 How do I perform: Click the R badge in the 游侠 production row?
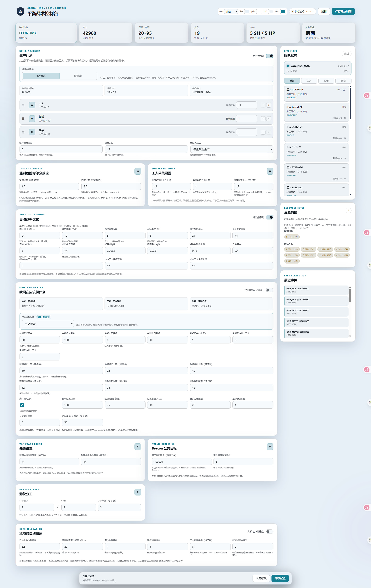(x=32, y=132)
